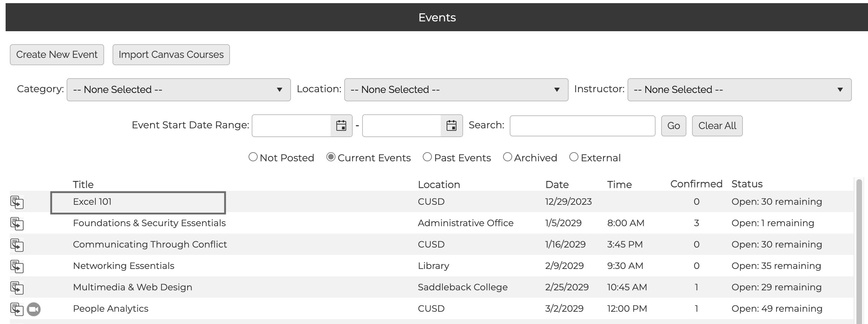
Task: Click the start date range field
Action: tap(291, 126)
